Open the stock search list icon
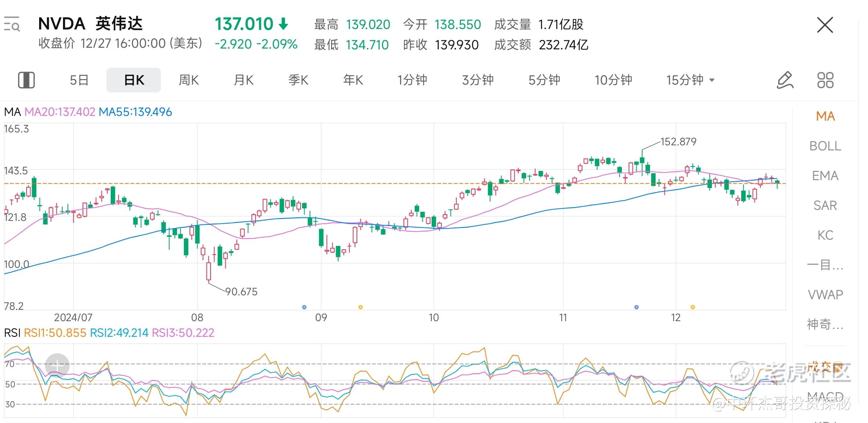The image size is (868, 423). point(12,24)
